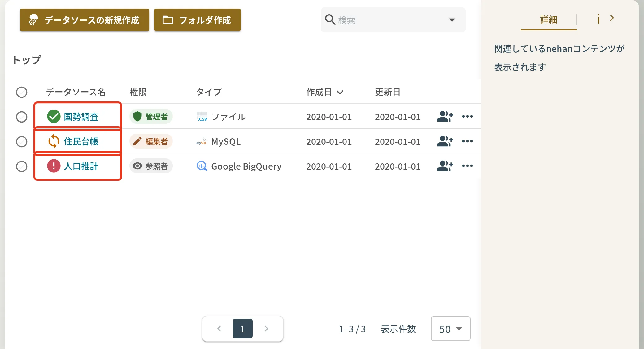The width and height of the screenshot is (644, 349).
Task: Open the 住民台帳 data source link
Action: (81, 141)
